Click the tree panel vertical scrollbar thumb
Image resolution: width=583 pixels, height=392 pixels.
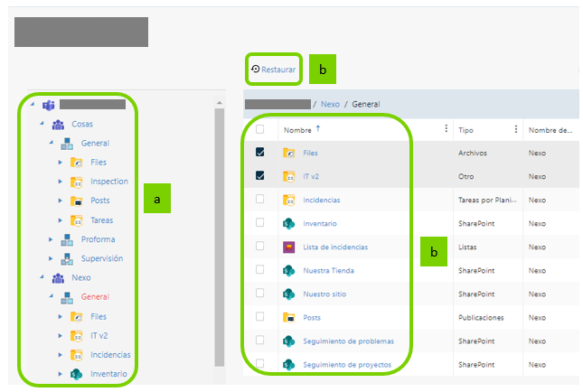click(220, 237)
